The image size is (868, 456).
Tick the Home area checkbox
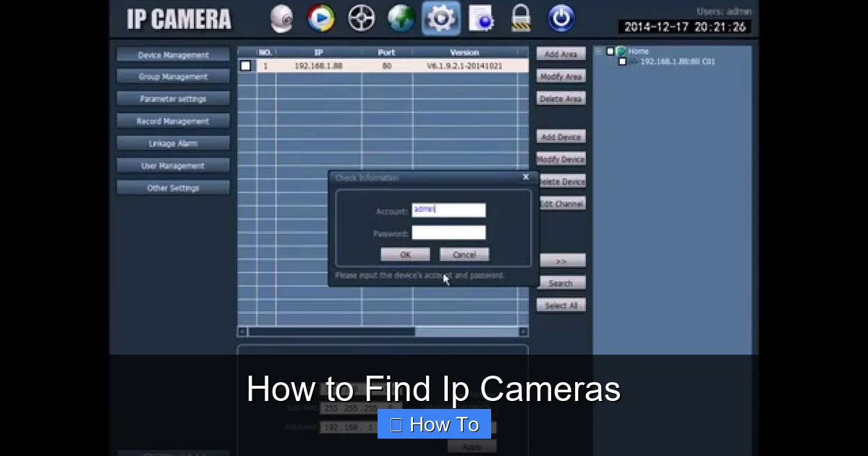[610, 51]
